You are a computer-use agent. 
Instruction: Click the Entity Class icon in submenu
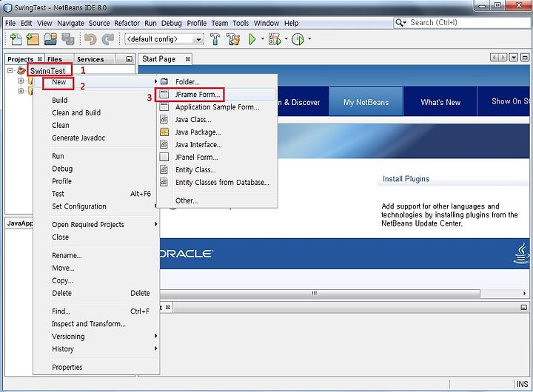pos(164,169)
